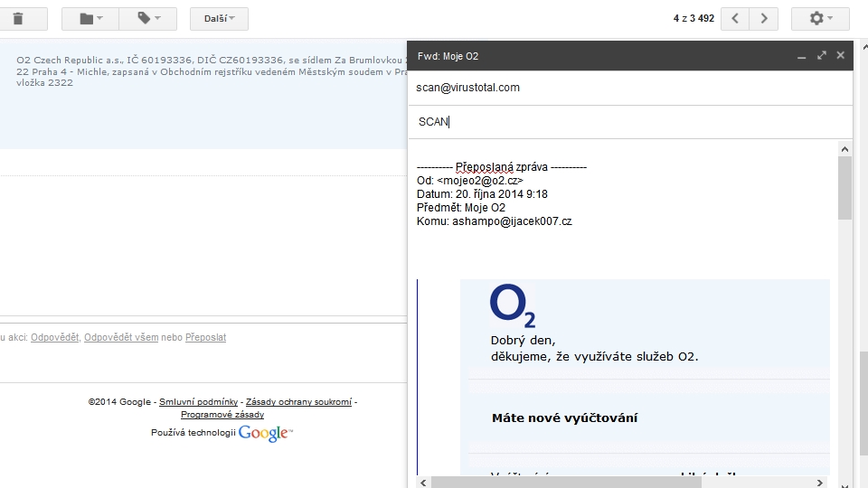Image resolution: width=868 pixels, height=488 pixels.
Task: Minimize the Fwd: Moje O2 compose window
Action: point(801,56)
